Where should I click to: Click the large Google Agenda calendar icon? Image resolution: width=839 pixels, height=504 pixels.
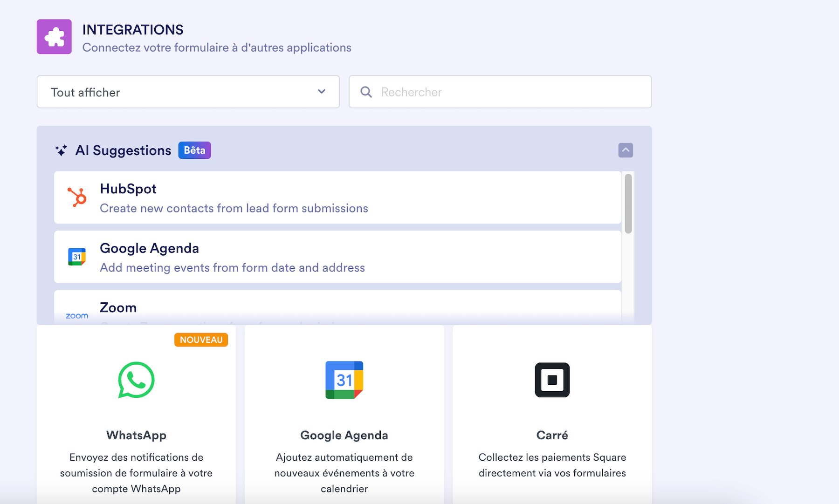344,380
